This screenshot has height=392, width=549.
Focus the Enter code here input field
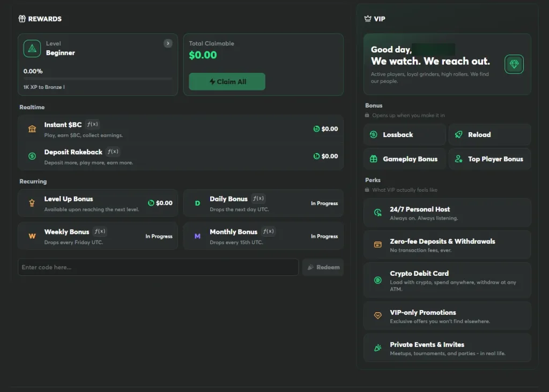(158, 267)
